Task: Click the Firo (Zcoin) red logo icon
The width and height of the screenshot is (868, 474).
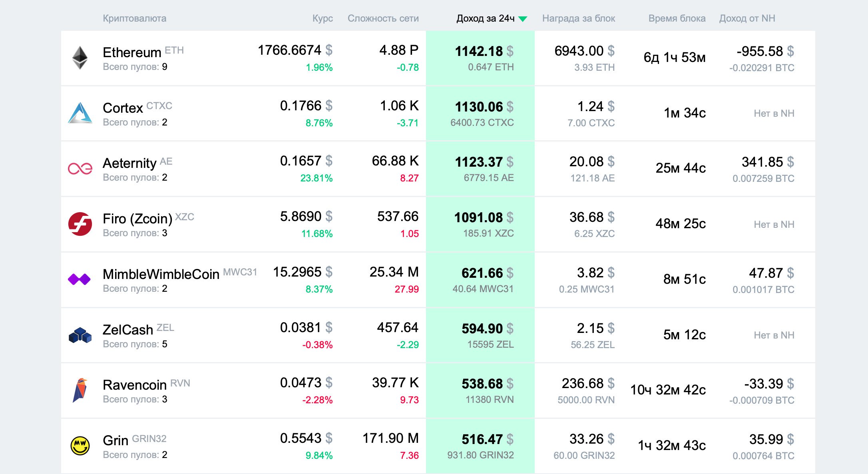Action: click(80, 224)
